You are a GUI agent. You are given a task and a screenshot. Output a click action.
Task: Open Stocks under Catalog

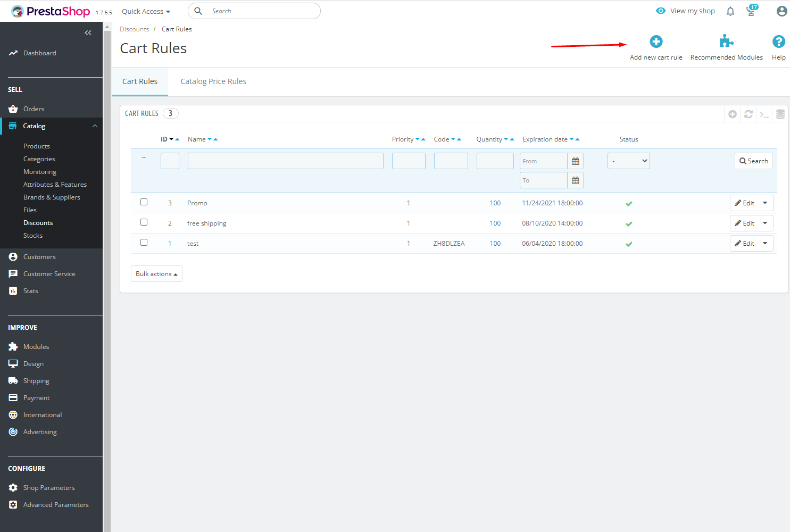(x=33, y=236)
